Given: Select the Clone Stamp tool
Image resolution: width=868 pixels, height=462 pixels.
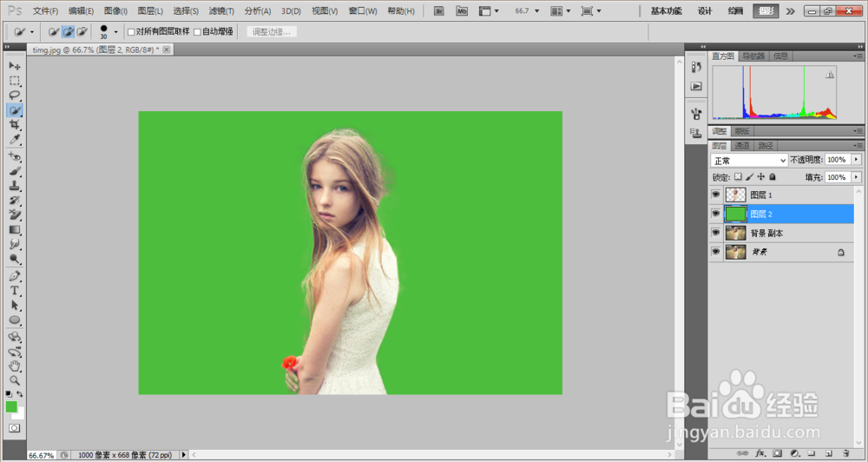Looking at the screenshot, I should tap(15, 186).
